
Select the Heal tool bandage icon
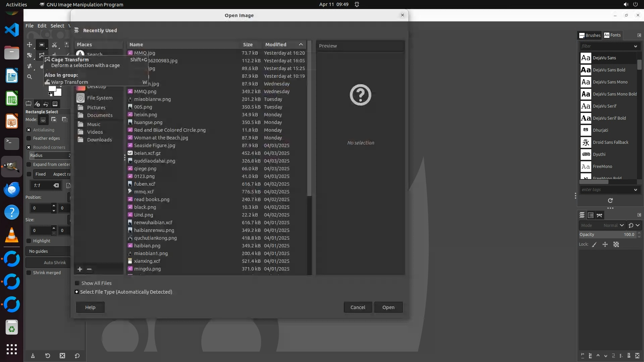(x=30, y=66)
